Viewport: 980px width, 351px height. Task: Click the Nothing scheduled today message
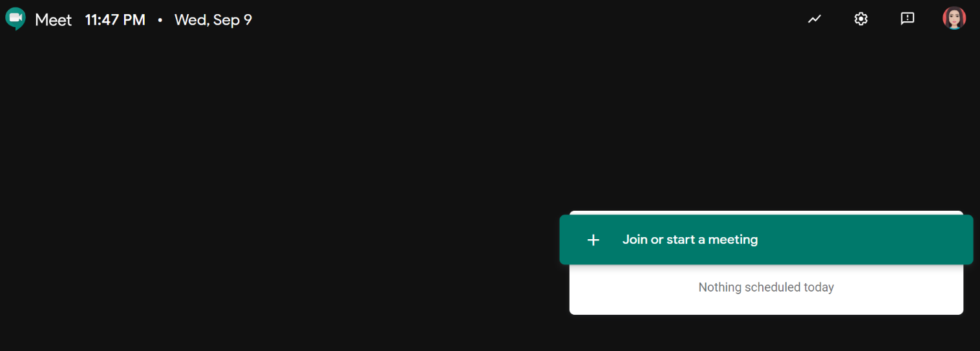point(766,287)
